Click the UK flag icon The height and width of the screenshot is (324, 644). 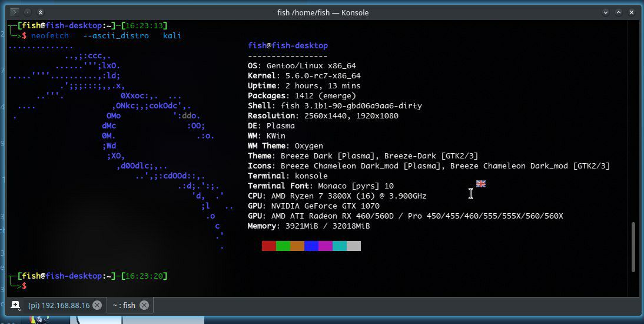[480, 184]
